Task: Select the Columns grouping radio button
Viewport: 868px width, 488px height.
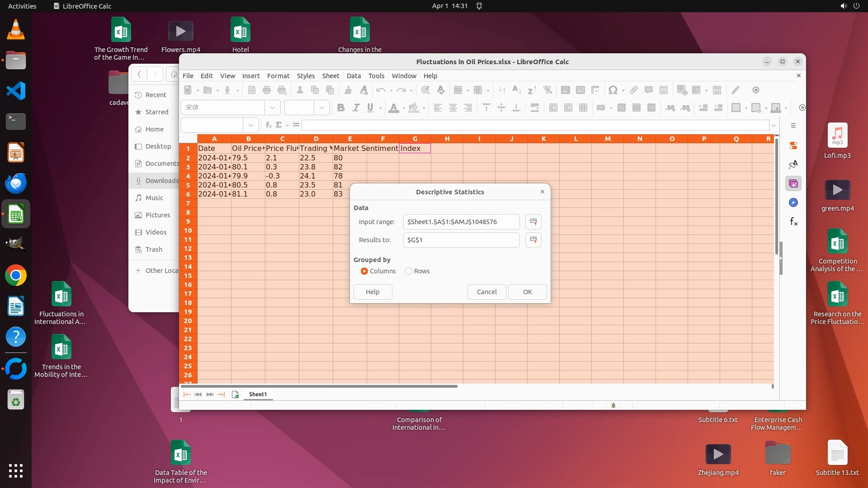Action: pos(364,271)
